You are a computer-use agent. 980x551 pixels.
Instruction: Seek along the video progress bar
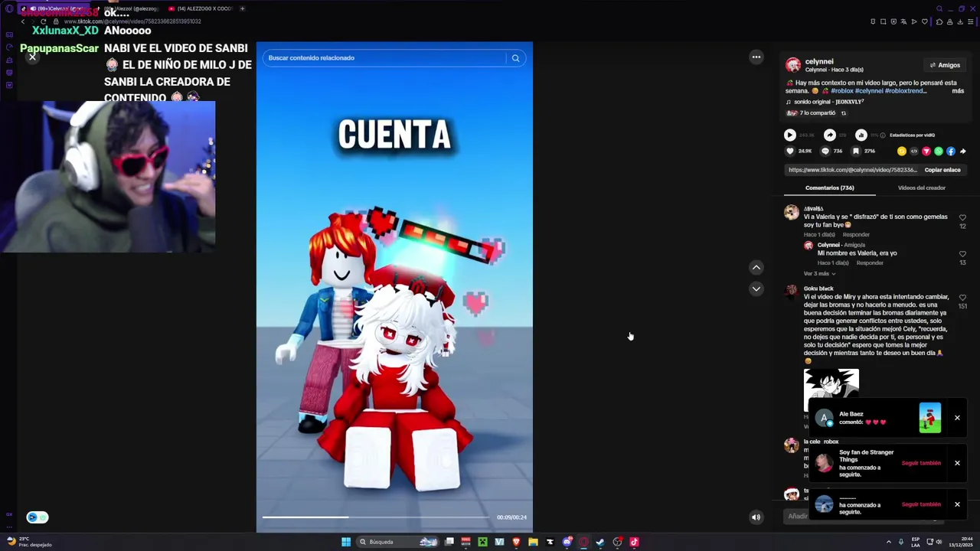click(375, 517)
